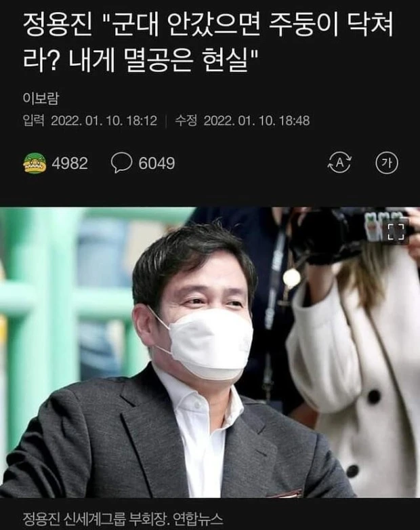Click the 연합뉴스 photo credit
This screenshot has height=530, width=420.
click(198, 518)
